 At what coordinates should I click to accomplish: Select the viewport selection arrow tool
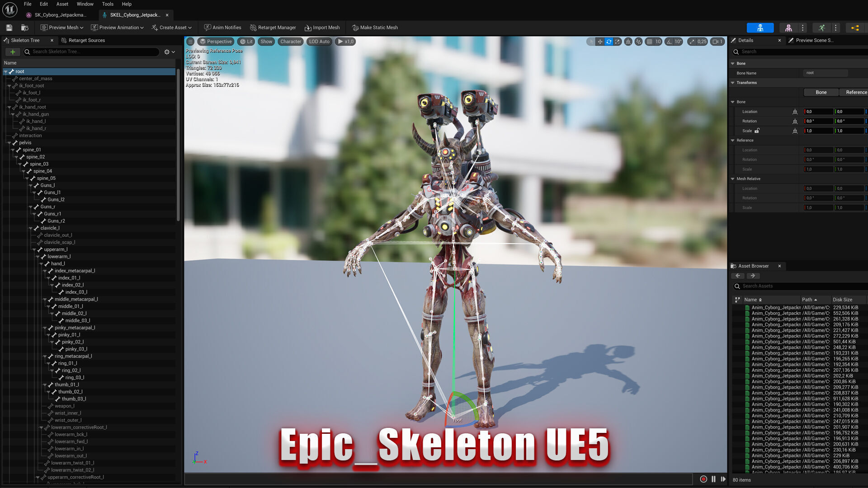click(x=591, y=42)
